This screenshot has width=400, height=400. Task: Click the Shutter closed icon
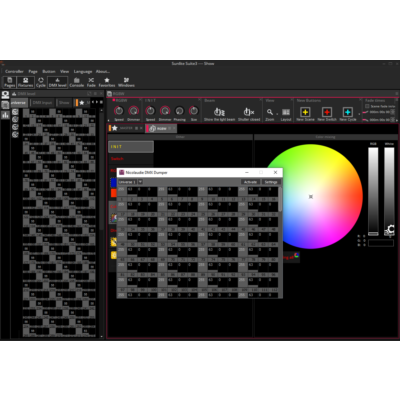[x=249, y=112]
